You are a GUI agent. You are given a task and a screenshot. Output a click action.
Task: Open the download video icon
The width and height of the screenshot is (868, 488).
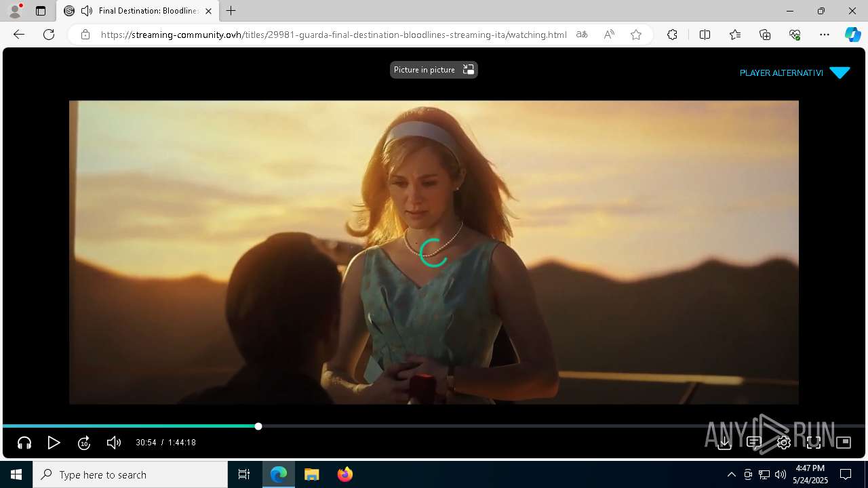(x=724, y=443)
